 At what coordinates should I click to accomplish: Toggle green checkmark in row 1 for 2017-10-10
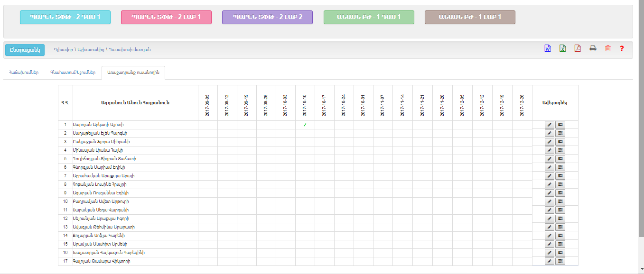[x=305, y=125]
